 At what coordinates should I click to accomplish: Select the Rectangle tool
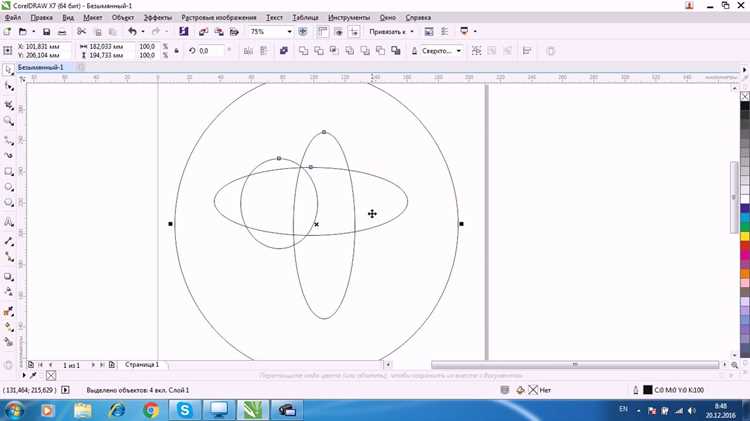(8, 171)
